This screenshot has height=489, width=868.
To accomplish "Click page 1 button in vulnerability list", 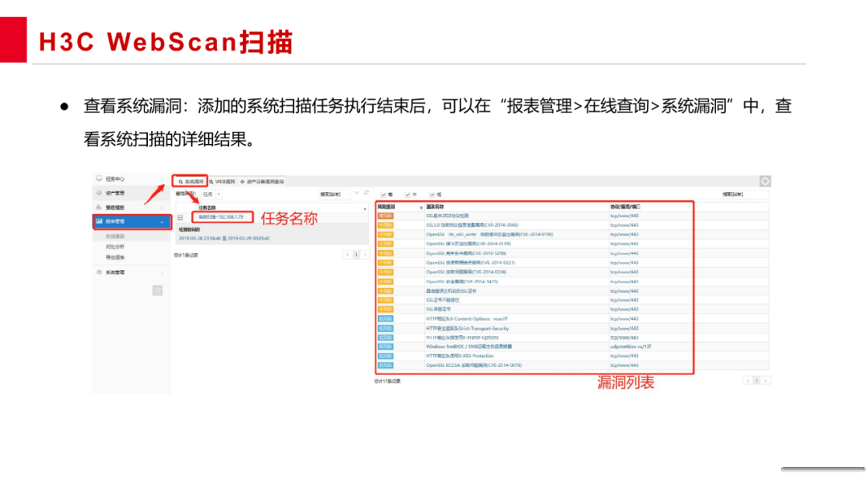I will point(757,380).
